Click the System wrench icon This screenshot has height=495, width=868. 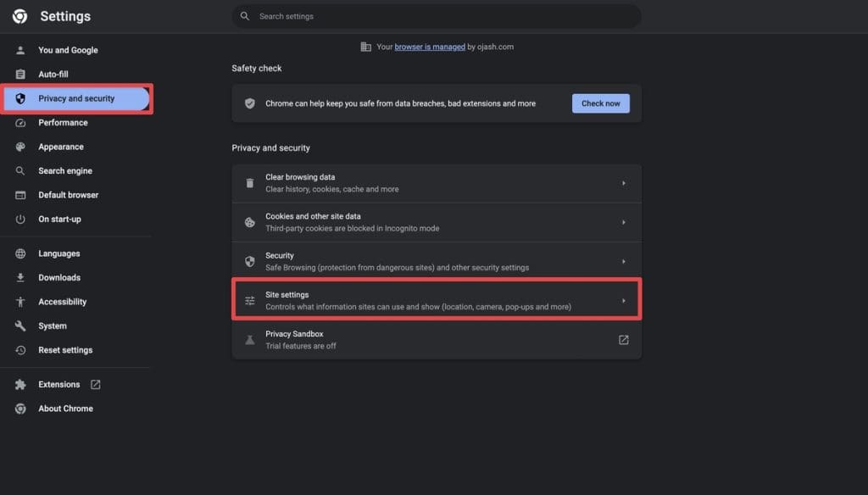pos(20,326)
